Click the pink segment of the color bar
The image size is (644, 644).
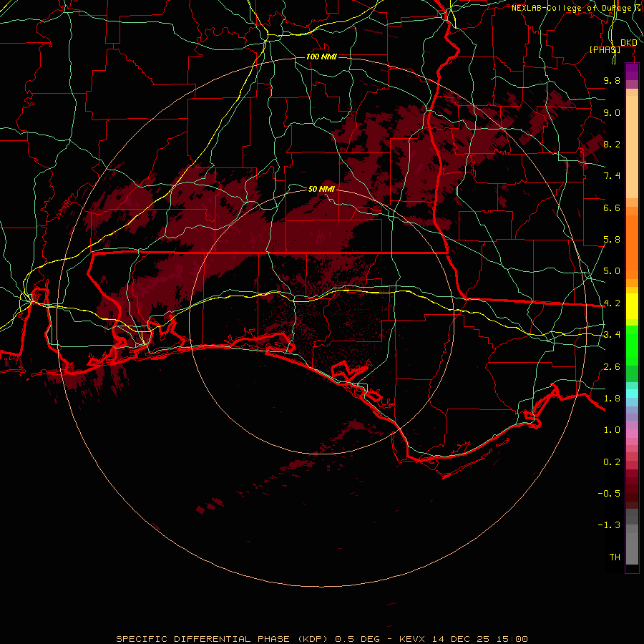point(632,434)
